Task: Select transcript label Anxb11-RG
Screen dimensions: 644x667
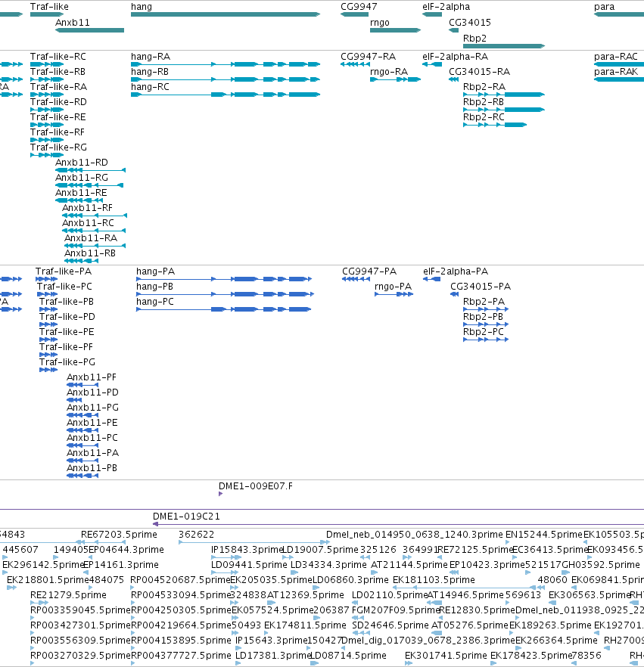Action: pyautogui.click(x=82, y=178)
